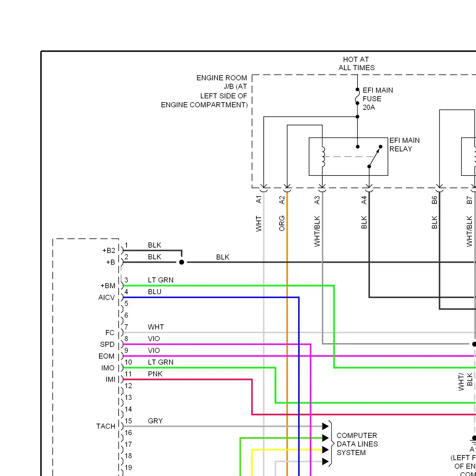Screen dimensions: 476x476
Task: Click the BLK wire label under B6
Action: coord(434,222)
